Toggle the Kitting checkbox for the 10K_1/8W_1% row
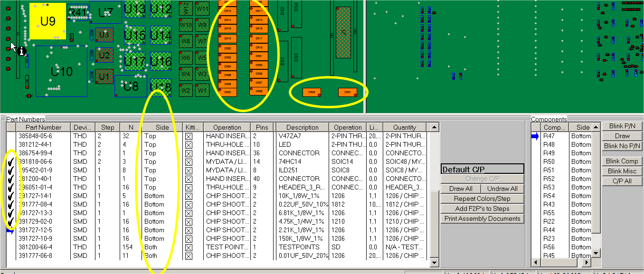Viewport: 644px width, 274px height. [189, 196]
